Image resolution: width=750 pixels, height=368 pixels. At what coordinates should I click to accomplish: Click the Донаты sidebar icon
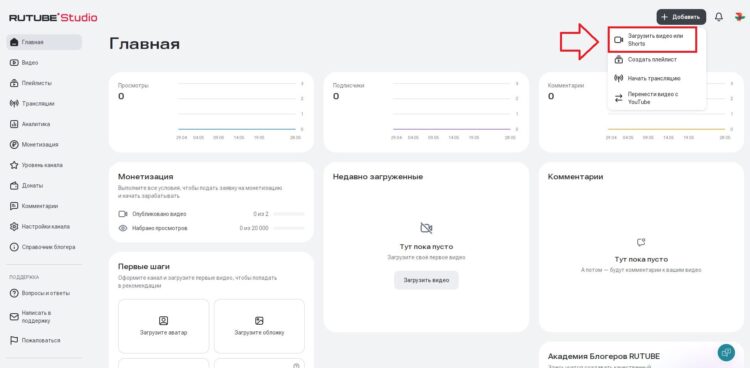[x=14, y=186]
